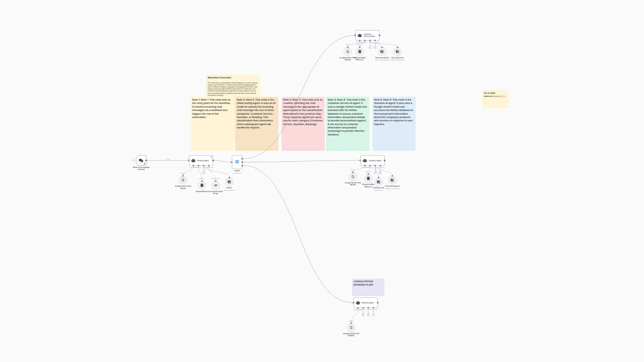644x362 pixels.
Task: Click the Simple Memory node
Action: (x=202, y=185)
